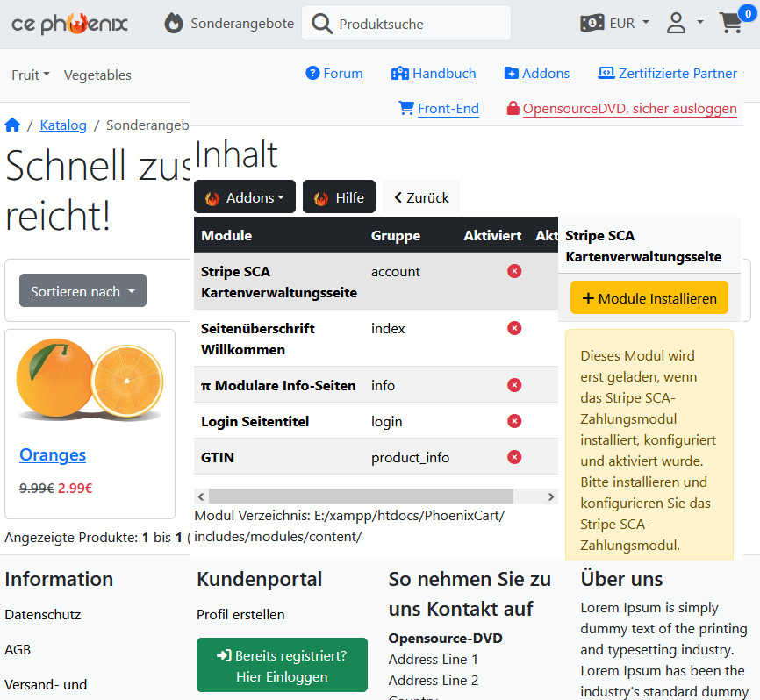The height and width of the screenshot is (700, 760).
Task: Open the Fruit category menu
Action: (x=30, y=75)
